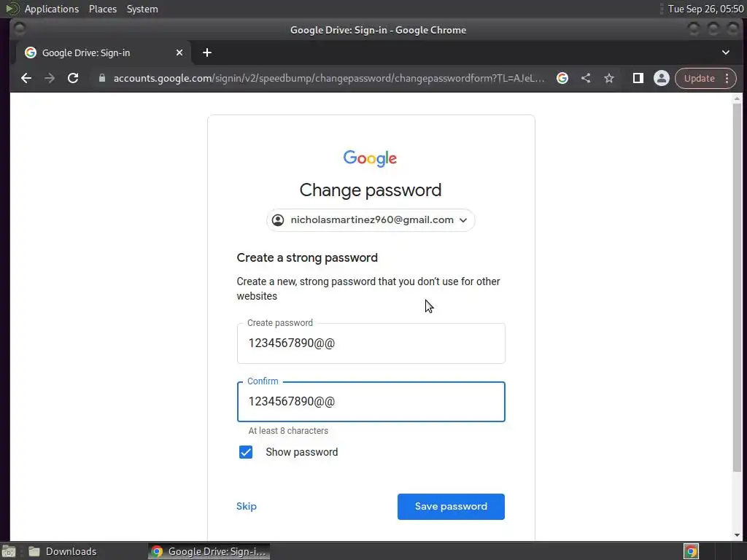Click the Confirm password field
Image resolution: width=747 pixels, height=560 pixels.
click(x=371, y=402)
